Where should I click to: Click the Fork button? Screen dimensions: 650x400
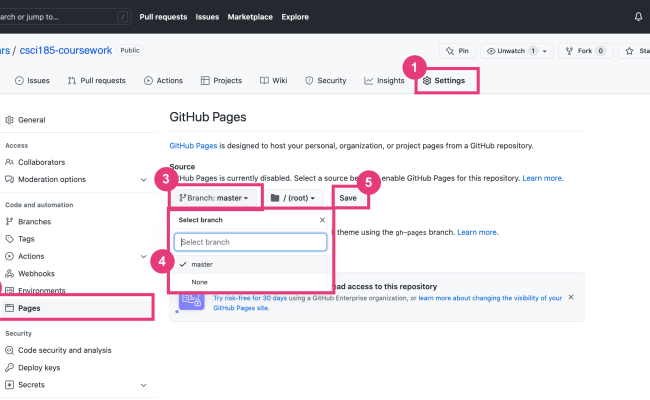(585, 51)
